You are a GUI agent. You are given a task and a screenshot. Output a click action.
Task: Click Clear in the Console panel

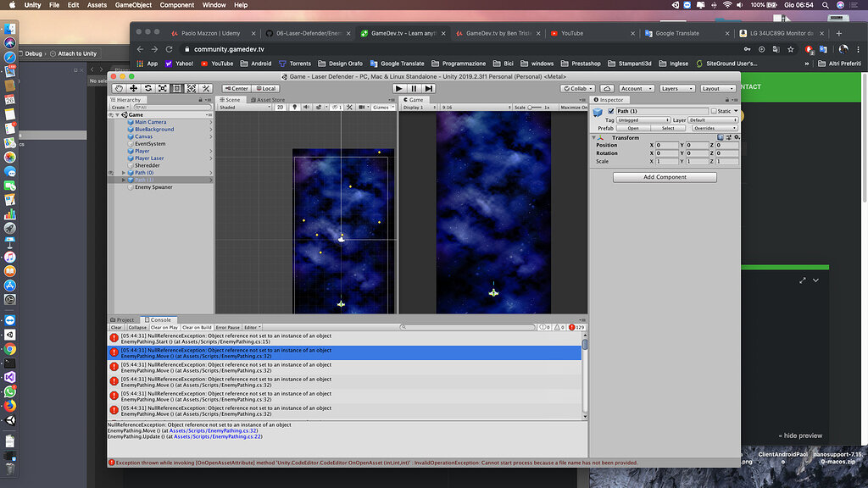tap(116, 327)
